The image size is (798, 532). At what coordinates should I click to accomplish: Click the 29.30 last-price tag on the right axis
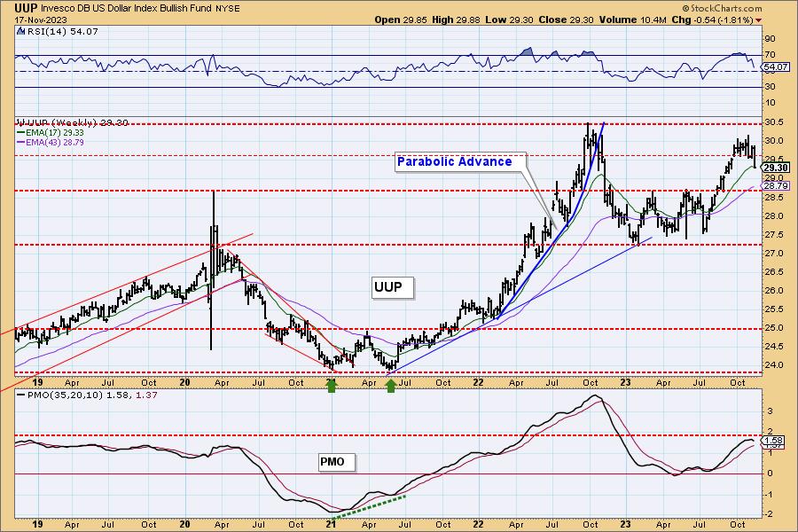(x=776, y=168)
